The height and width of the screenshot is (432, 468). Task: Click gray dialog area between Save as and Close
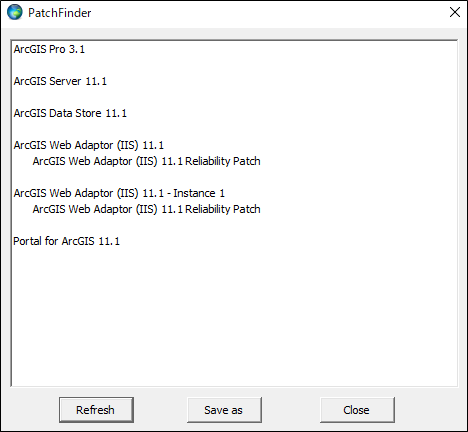pos(291,410)
